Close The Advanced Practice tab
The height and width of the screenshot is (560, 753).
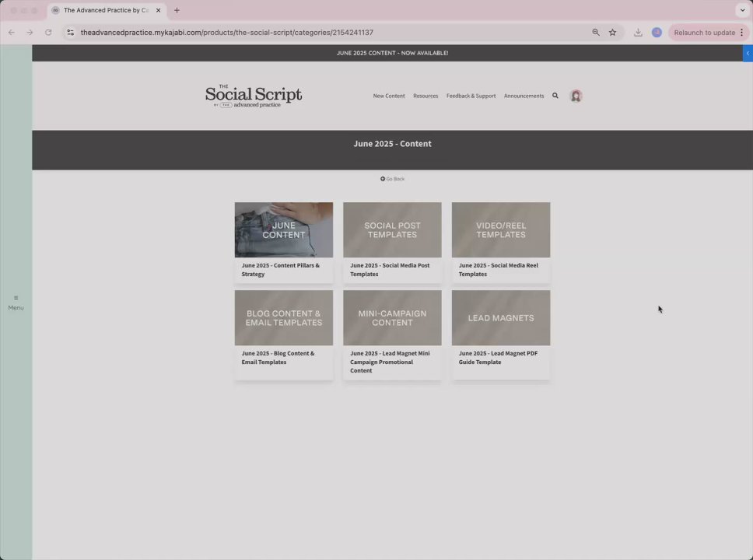click(x=158, y=10)
